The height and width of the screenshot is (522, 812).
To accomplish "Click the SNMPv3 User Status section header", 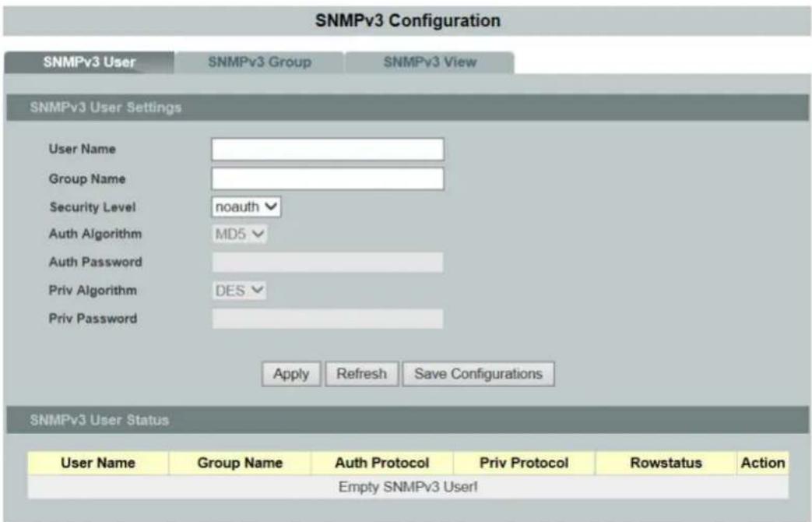I will (407, 420).
